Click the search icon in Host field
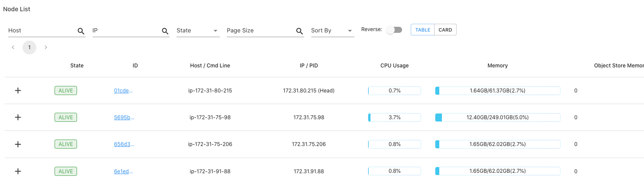Image resolution: width=644 pixels, height=181 pixels. click(x=80, y=31)
